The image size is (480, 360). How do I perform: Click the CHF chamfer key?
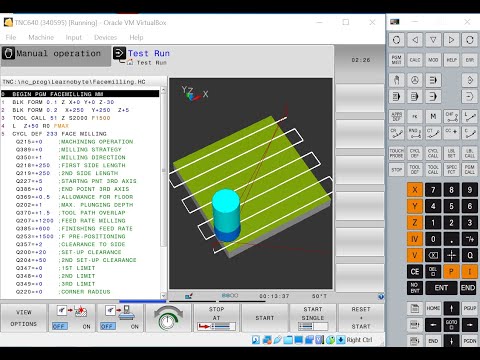click(451, 116)
